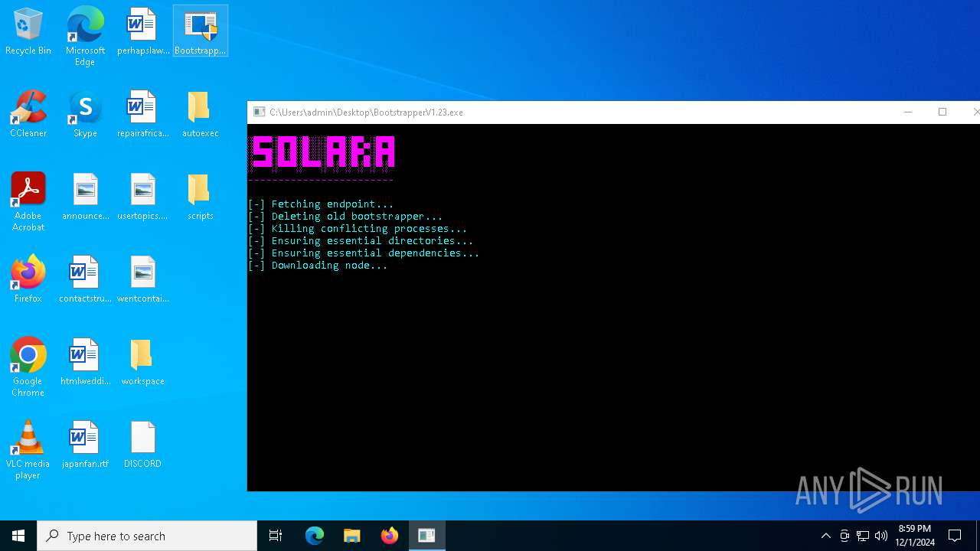Screen dimensions: 980x551
Task: Open the Recycle Bin desktop icon
Action: point(28,32)
